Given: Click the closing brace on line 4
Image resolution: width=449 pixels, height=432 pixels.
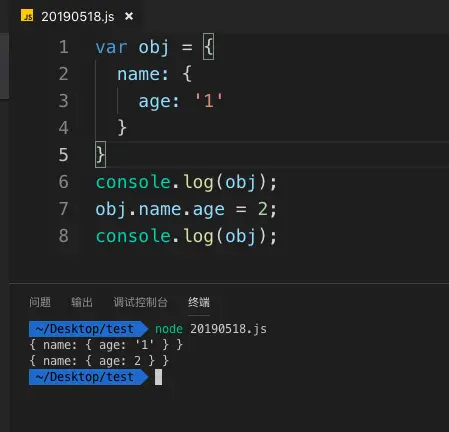Looking at the screenshot, I should 122,128.
